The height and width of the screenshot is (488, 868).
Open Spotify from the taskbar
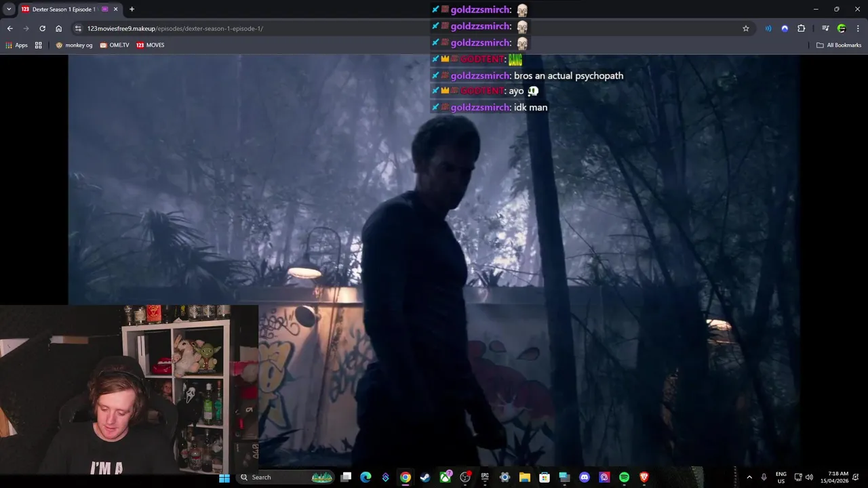coord(624,477)
